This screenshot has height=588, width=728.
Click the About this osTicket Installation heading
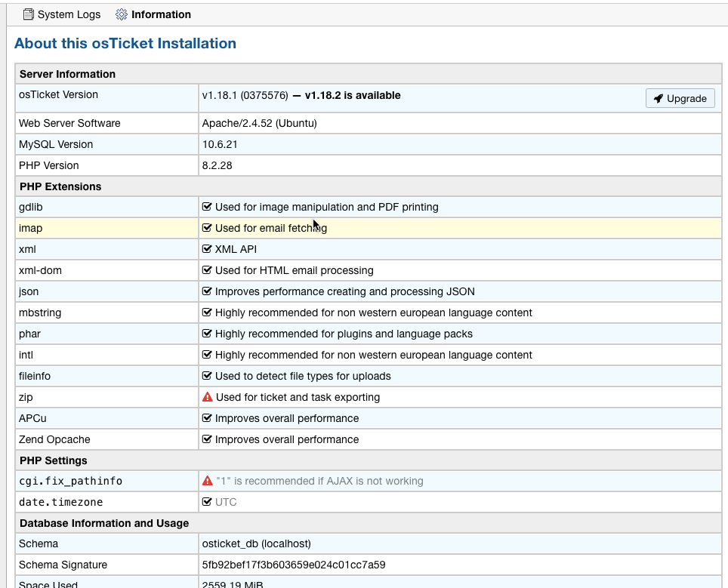(125, 44)
